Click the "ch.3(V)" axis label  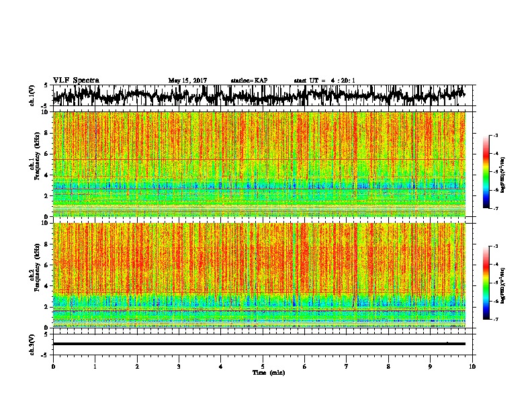pyautogui.click(x=32, y=345)
